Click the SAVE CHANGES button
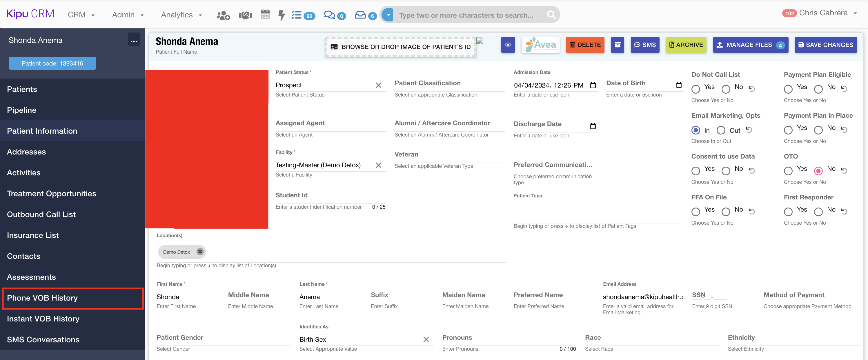Image resolution: width=868 pixels, height=360 pixels. pyautogui.click(x=826, y=45)
